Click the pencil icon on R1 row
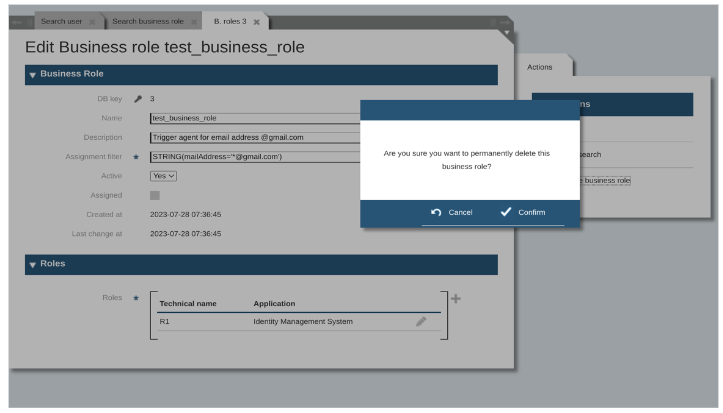The height and width of the screenshot is (413, 723). point(421,321)
